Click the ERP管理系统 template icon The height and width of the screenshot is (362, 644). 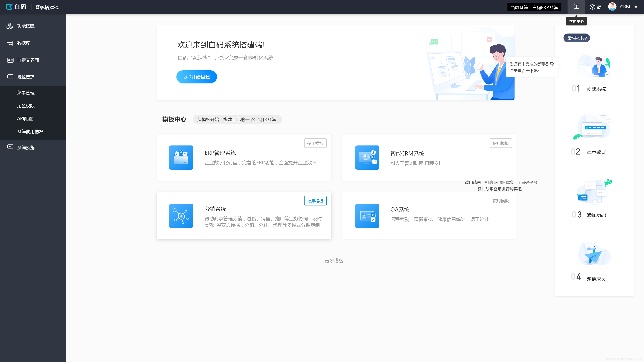click(x=181, y=157)
